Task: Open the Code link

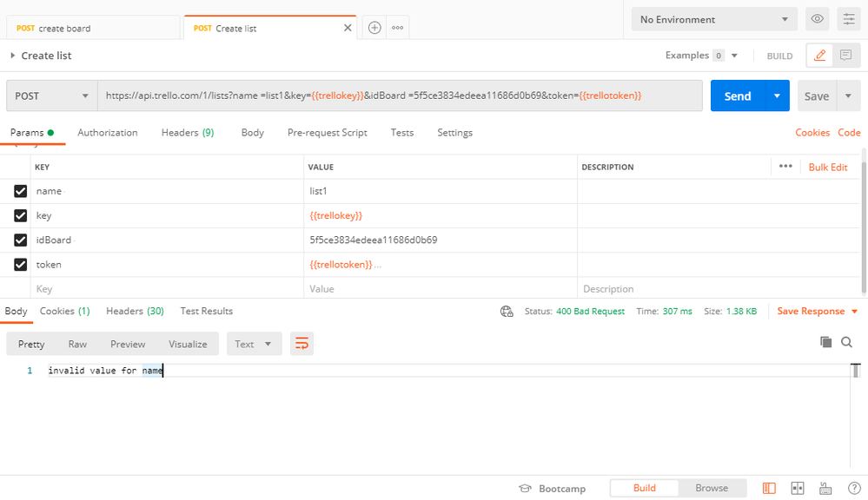Action: click(849, 133)
